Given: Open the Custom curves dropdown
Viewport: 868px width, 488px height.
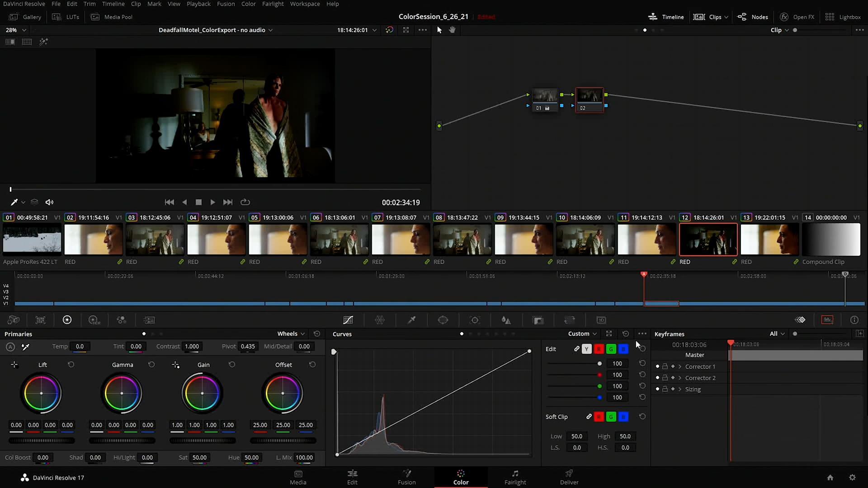Looking at the screenshot, I should pyautogui.click(x=583, y=333).
